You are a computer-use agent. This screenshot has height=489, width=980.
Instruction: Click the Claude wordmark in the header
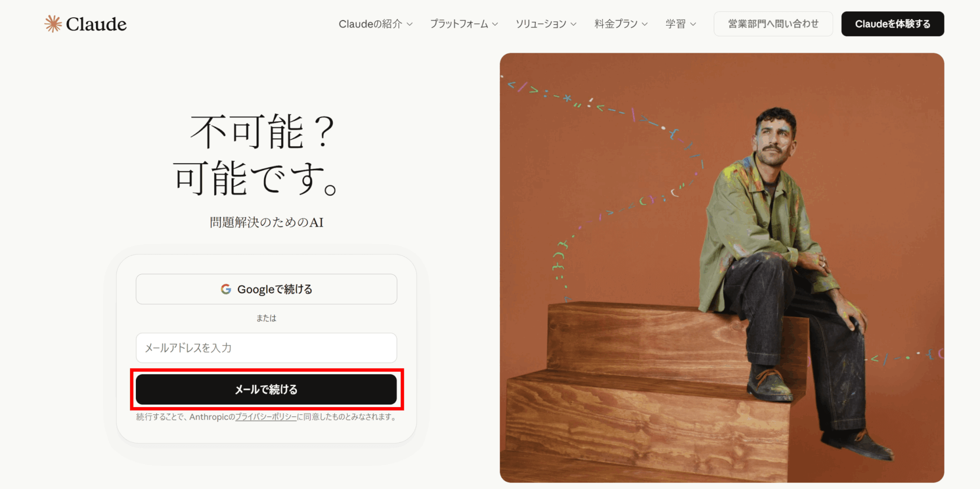pyautogui.click(x=96, y=24)
